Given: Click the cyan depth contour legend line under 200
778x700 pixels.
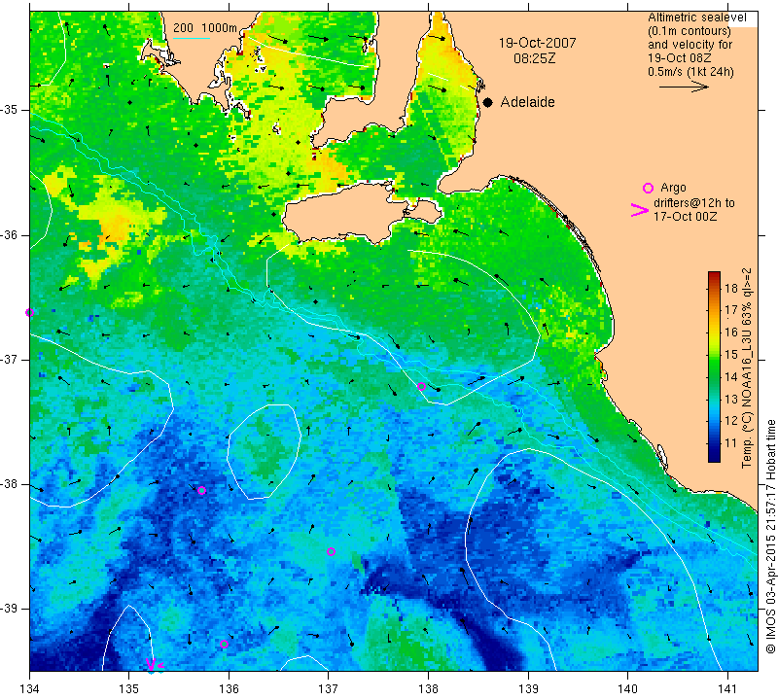Looking at the screenshot, I should click(191, 38).
